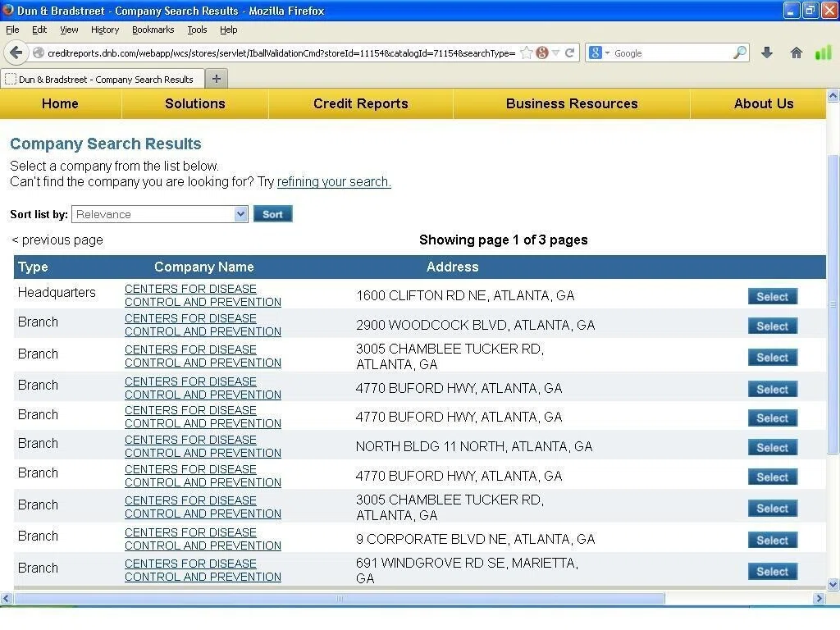
Task: Click the site identity globe icon
Action: 38,52
